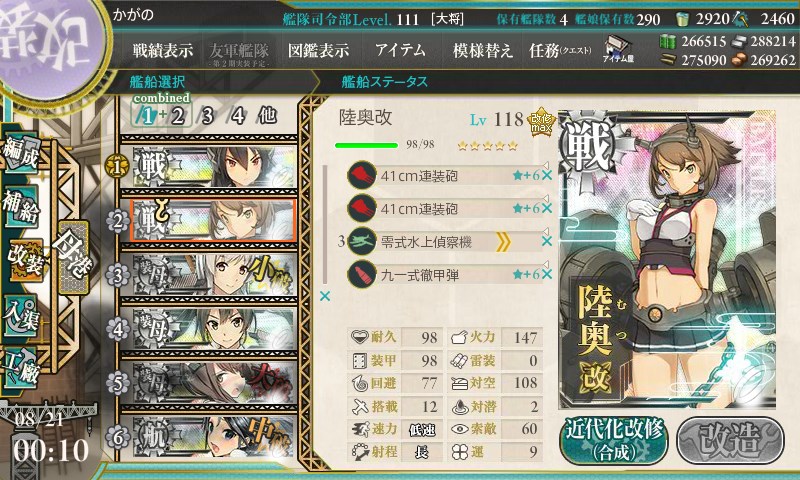Remove the 九一式徹甲弾 with its X
Screen dimensions: 800x480
point(546,274)
